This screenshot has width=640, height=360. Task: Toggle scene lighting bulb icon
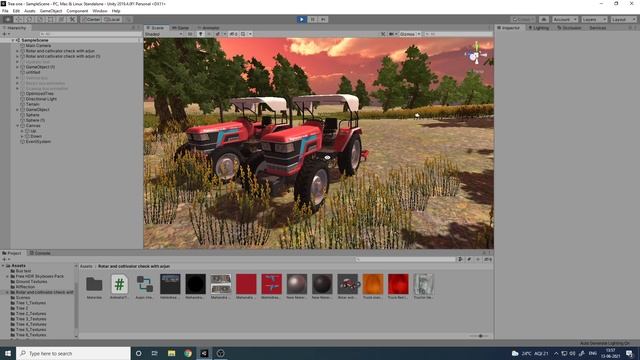pyautogui.click(x=200, y=34)
